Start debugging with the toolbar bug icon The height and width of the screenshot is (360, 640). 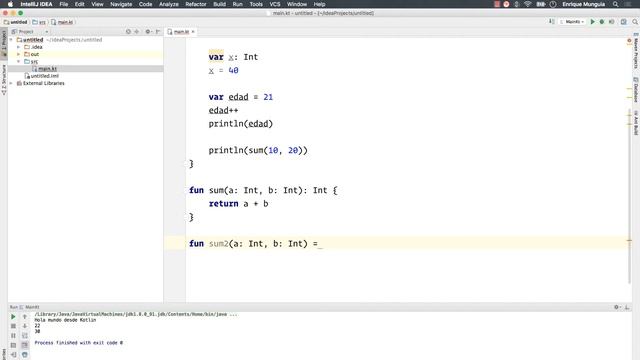pyautogui.click(x=602, y=22)
